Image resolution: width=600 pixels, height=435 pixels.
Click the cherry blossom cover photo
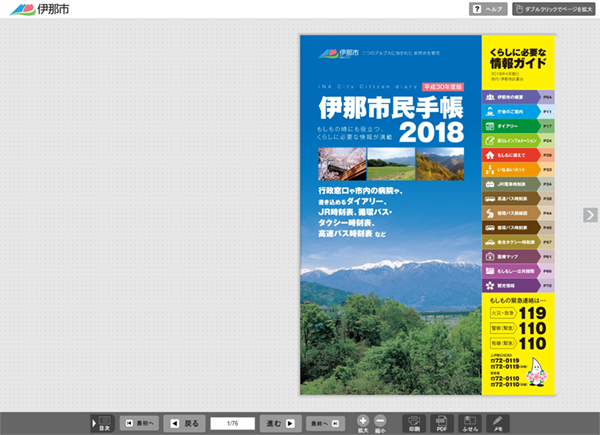click(x=342, y=164)
